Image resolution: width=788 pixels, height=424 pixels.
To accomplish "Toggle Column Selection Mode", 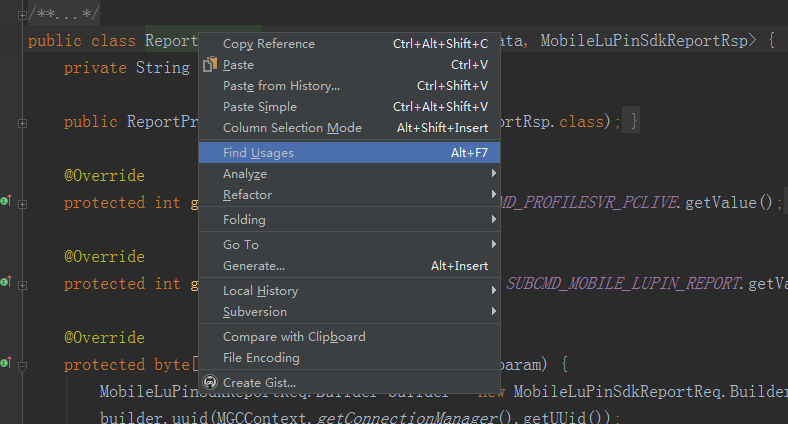I will click(x=292, y=128).
